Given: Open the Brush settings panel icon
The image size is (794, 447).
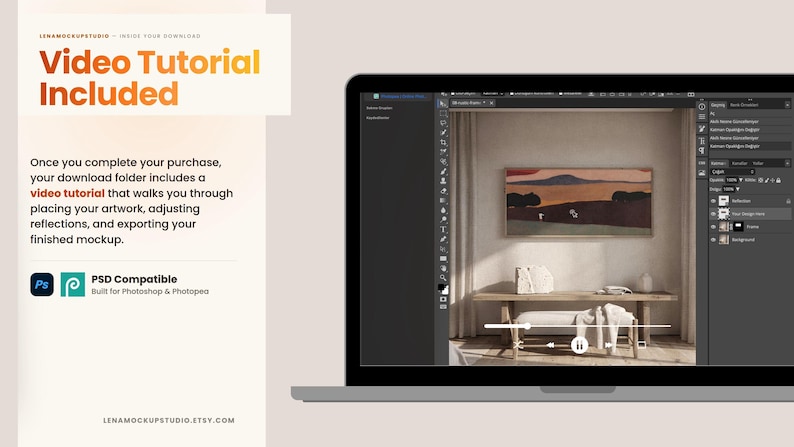Looking at the screenshot, I should pyautogui.click(x=702, y=129).
